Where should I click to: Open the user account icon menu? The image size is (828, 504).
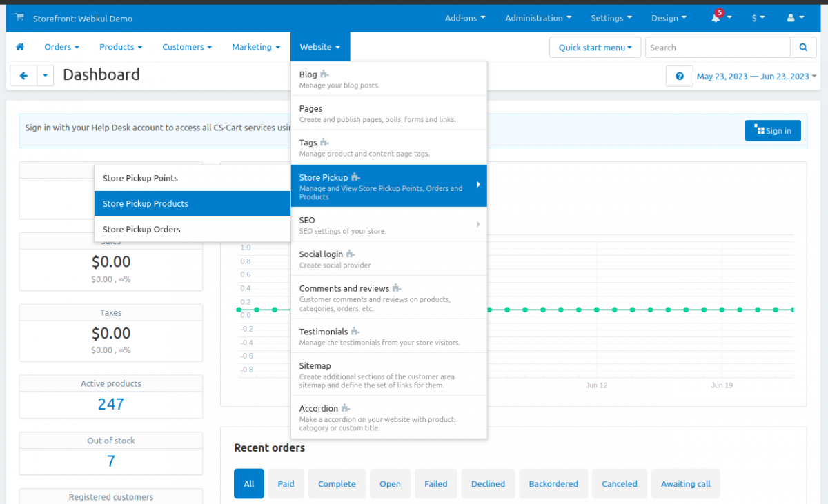796,18
